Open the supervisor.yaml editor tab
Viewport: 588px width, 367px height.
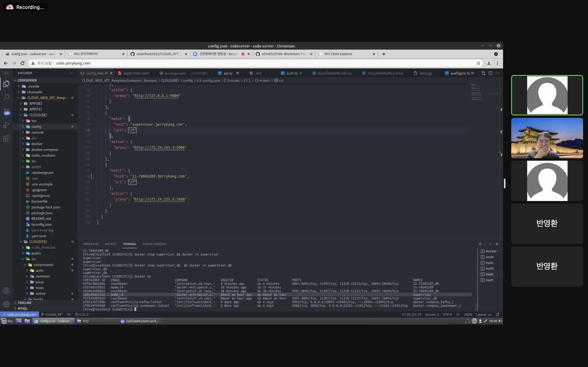(x=136, y=73)
